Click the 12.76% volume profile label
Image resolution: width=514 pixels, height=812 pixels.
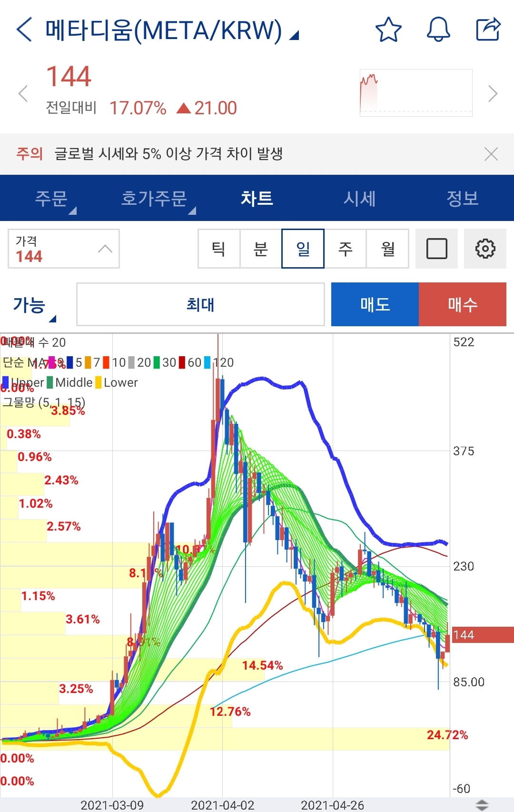(230, 712)
